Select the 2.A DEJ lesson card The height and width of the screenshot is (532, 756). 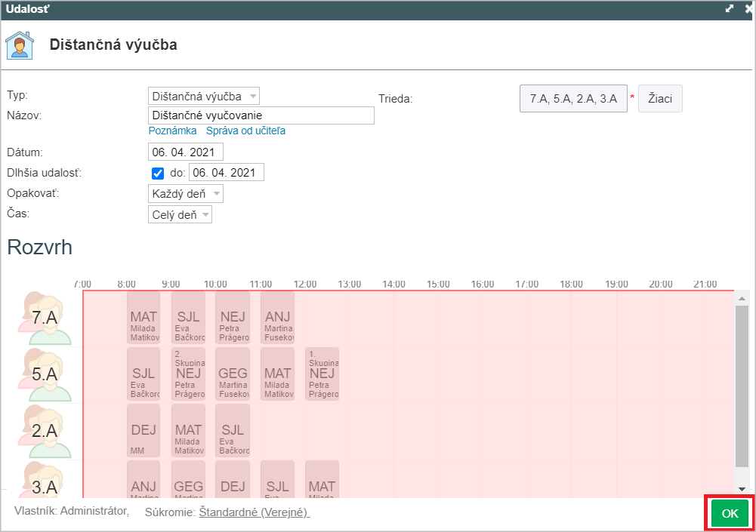143,430
